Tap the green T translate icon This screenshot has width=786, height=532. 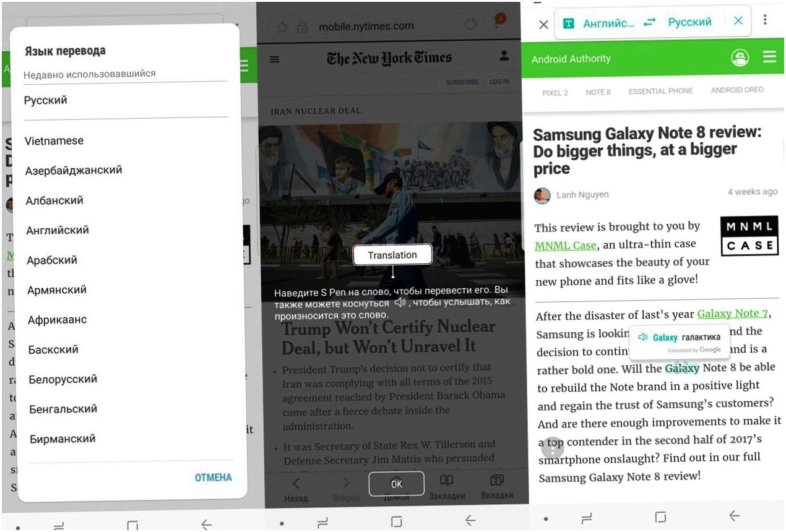point(569,24)
